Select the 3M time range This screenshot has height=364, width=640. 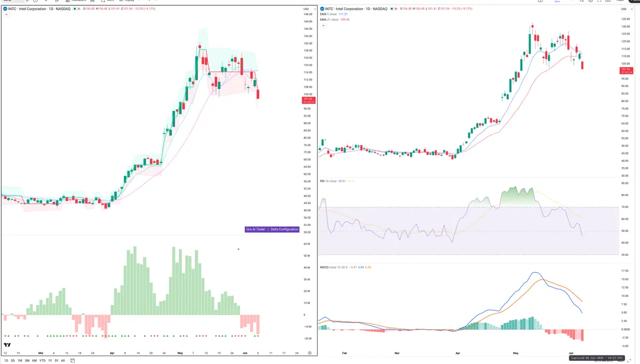[x=27, y=360]
